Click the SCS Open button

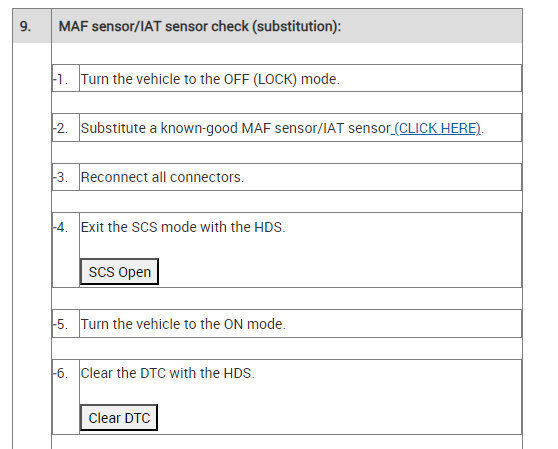pyautogui.click(x=119, y=272)
